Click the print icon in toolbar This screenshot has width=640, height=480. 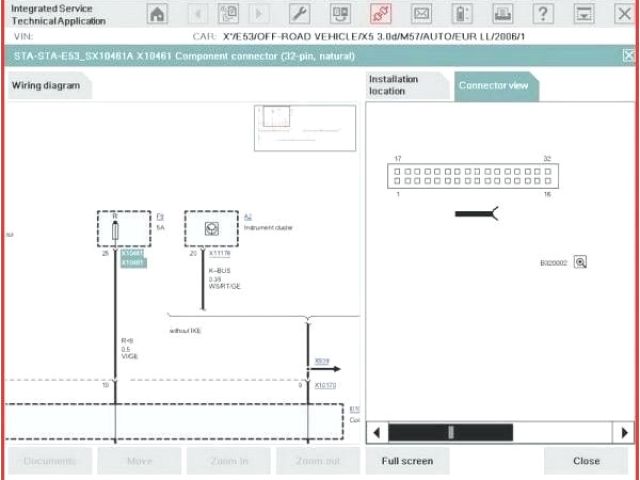[x=502, y=14]
